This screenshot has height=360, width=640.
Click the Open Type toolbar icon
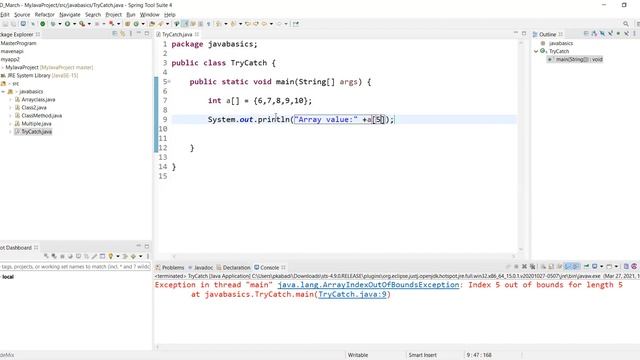[152, 24]
